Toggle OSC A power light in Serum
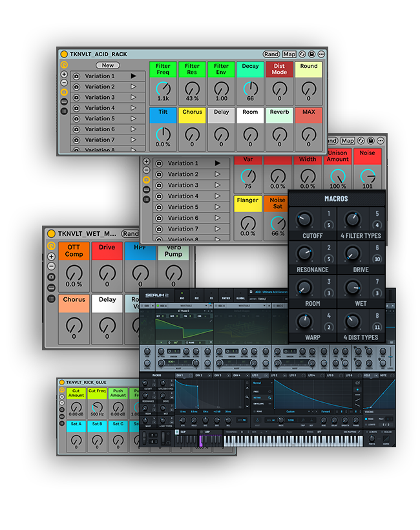Screen dimensions: 420x530 158,306
